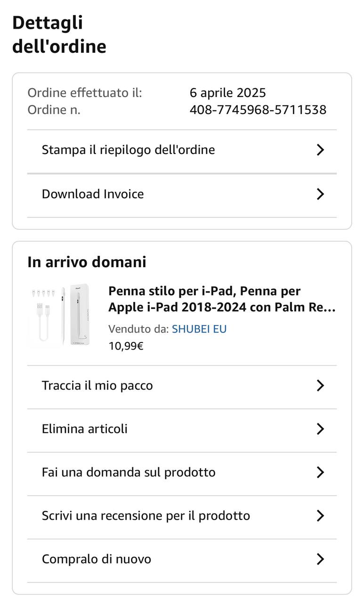This screenshot has width=364, height=603.
Task: Open Scrivi una recensione per il prodotto
Action: coord(146,515)
